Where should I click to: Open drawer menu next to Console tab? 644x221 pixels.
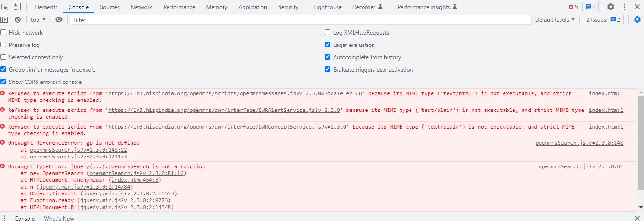(4, 218)
